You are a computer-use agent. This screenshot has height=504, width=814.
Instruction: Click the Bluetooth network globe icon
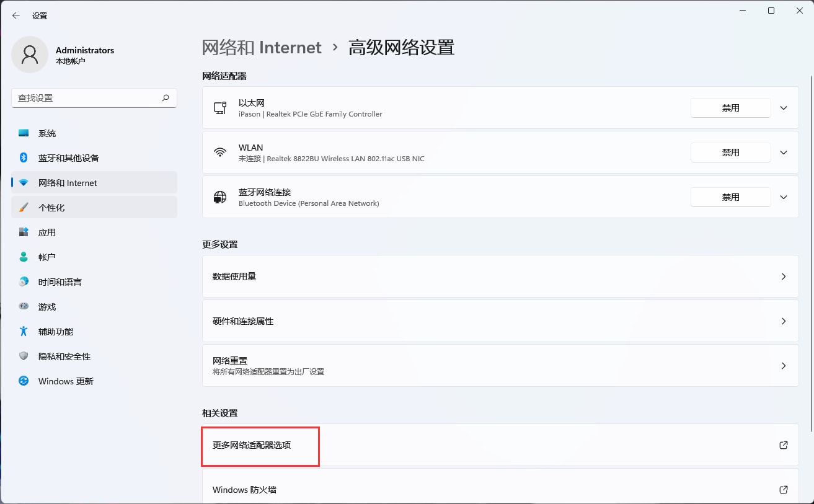coord(220,197)
